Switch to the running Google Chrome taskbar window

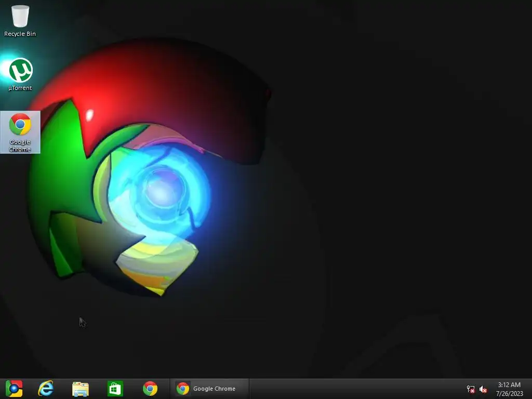click(x=210, y=389)
